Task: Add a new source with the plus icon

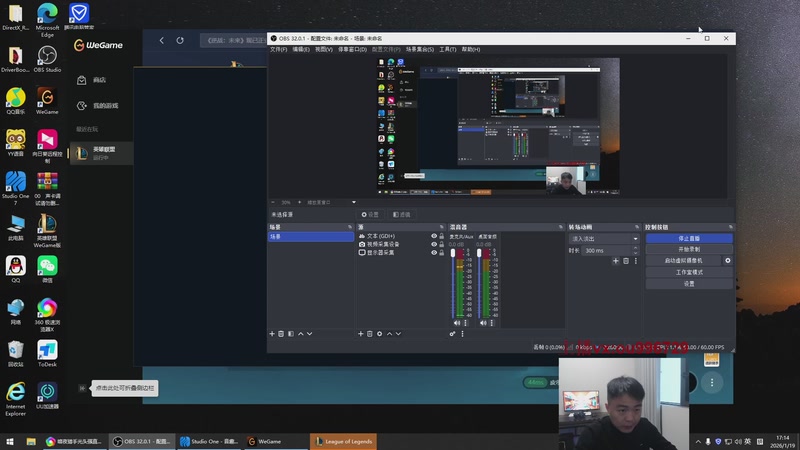Action: point(361,334)
